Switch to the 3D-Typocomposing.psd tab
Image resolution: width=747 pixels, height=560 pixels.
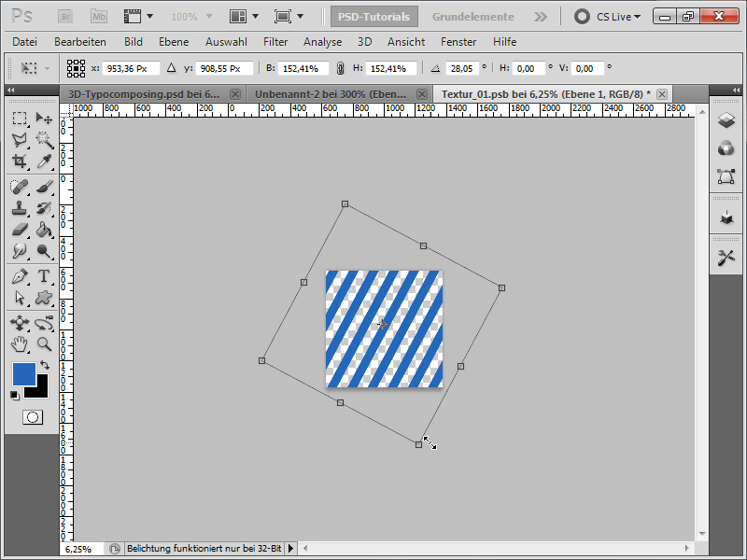coord(145,94)
